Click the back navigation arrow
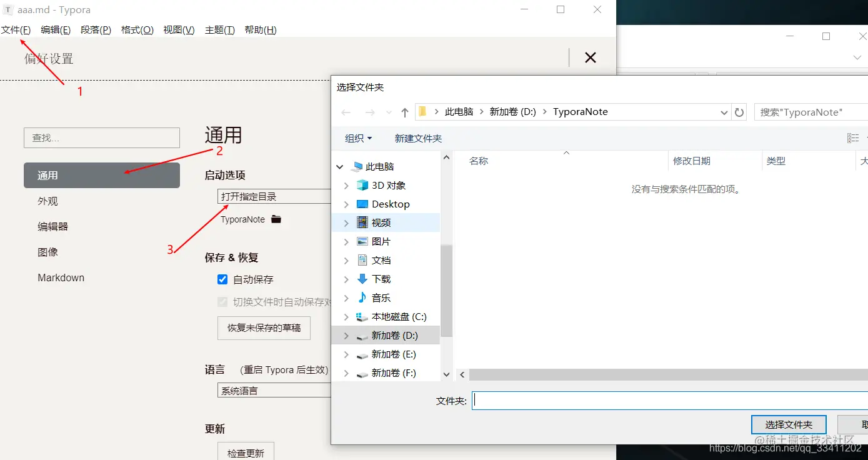The width and height of the screenshot is (868, 460). click(346, 111)
